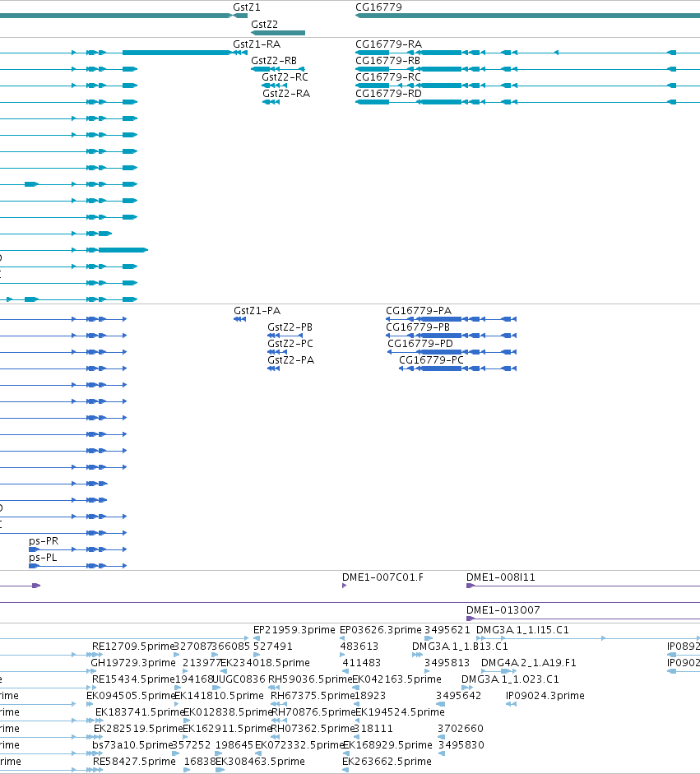
Task: Pick the 411483 feature label
Action: (x=362, y=663)
